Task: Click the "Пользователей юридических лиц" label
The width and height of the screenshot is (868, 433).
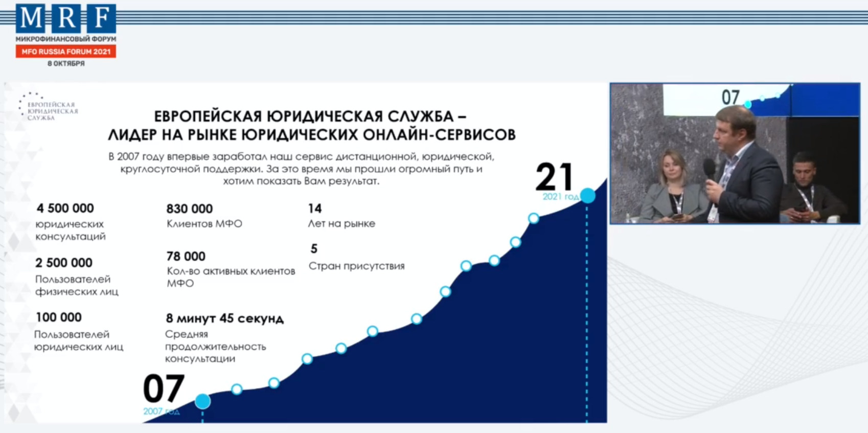Action: [79, 340]
